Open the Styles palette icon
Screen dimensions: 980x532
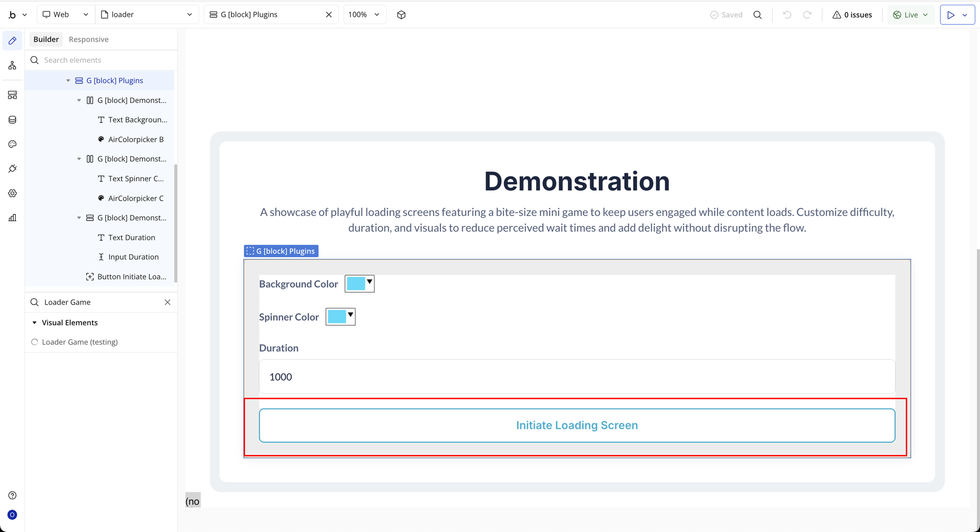coord(12,144)
